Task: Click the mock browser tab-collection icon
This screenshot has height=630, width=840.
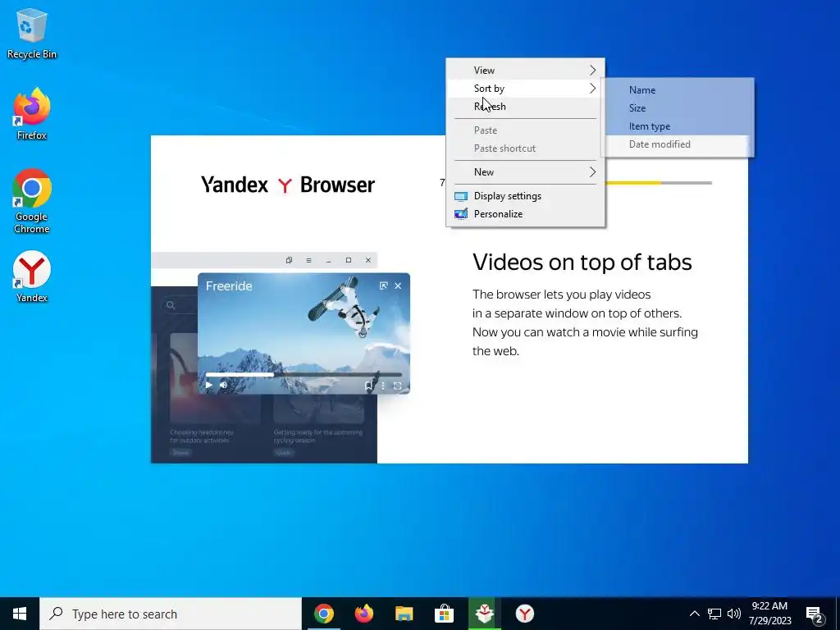Action: [289, 260]
